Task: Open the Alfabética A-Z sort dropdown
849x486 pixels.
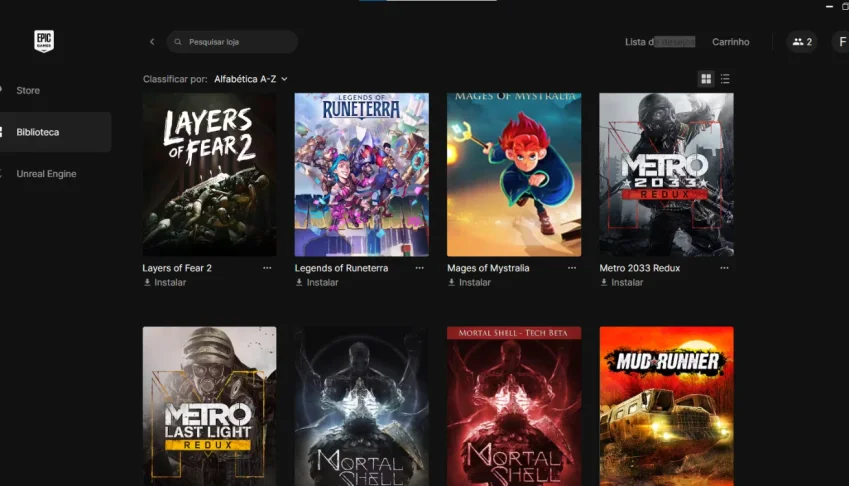Action: point(251,79)
